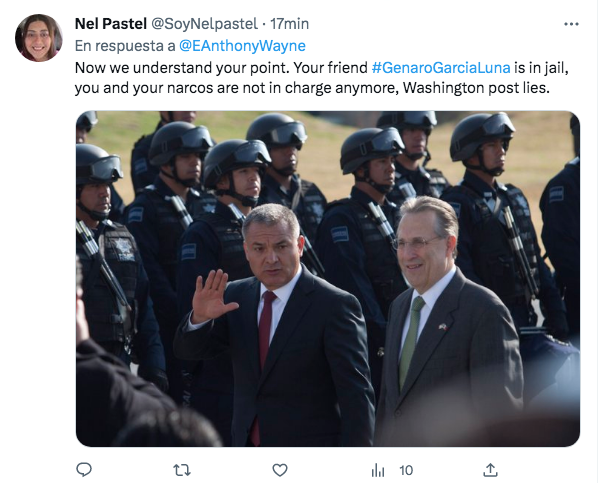Share the tweet via the share icon
The width and height of the screenshot is (600, 483).
point(490,469)
